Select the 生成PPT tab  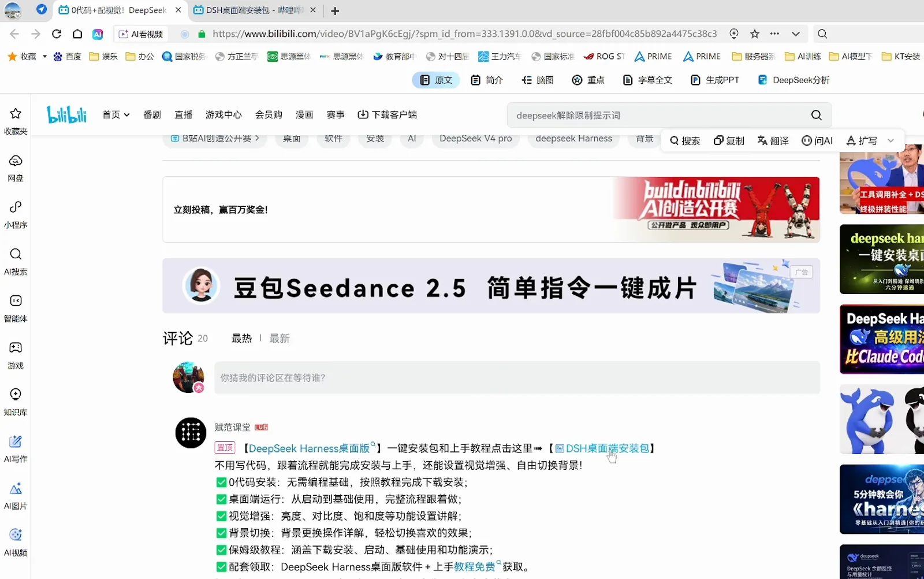coord(715,80)
